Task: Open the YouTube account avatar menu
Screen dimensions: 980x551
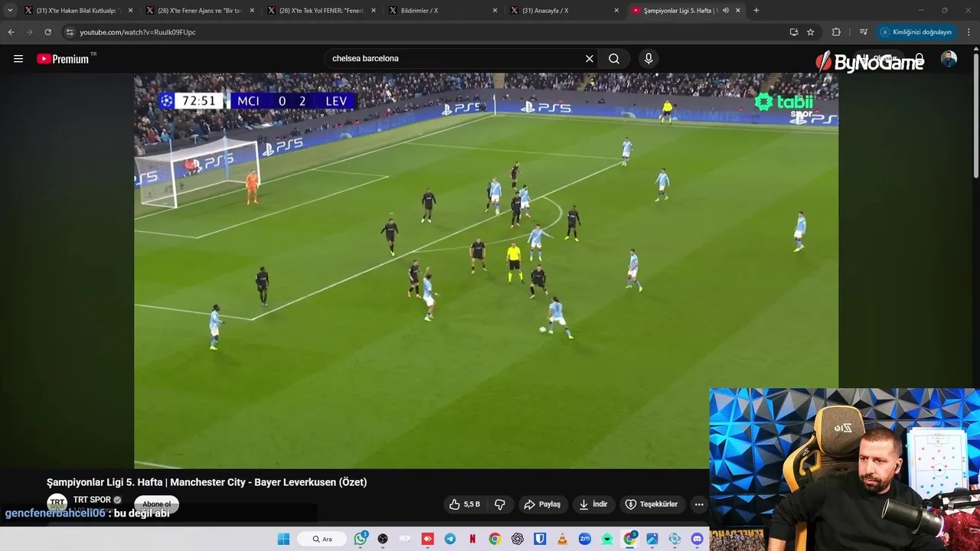Action: pos(949,59)
